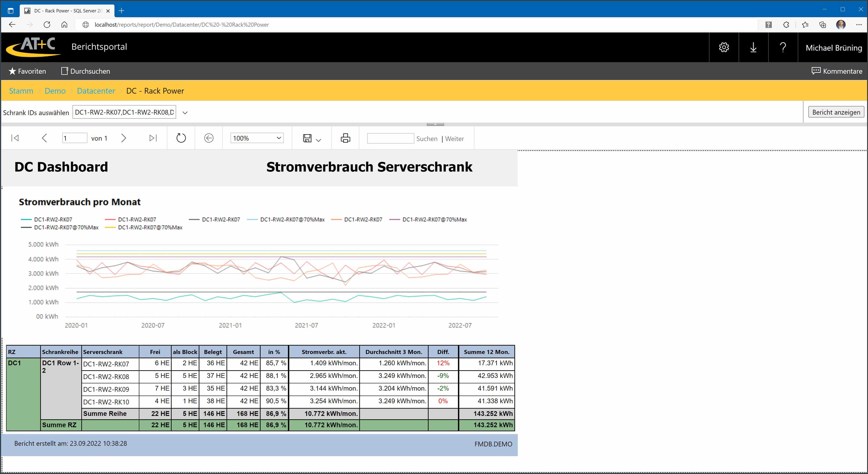Open tab actions menu icon

tap(10, 11)
